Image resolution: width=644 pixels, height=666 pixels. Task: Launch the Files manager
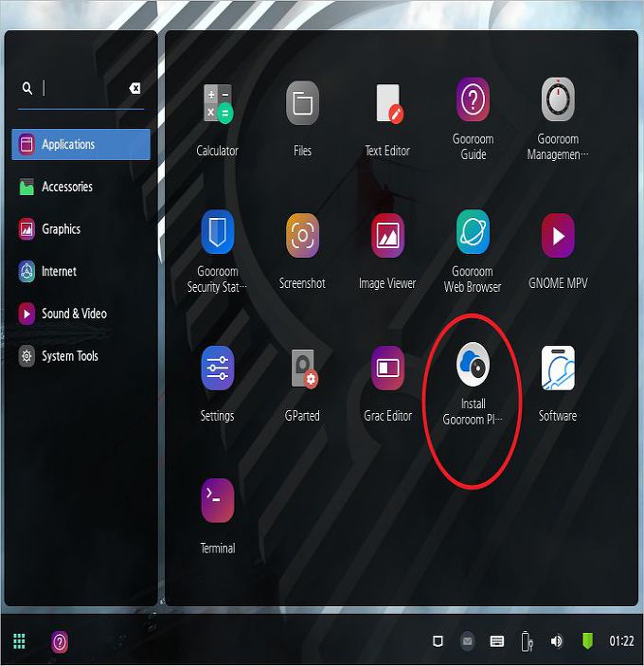302,103
